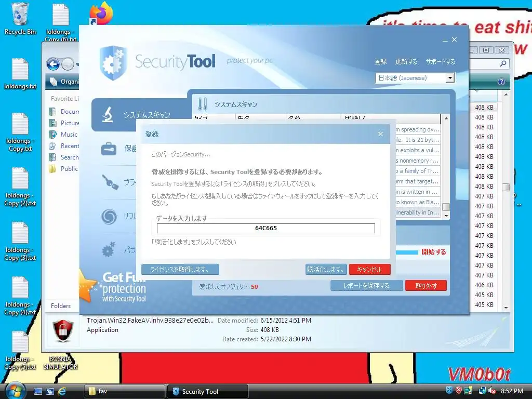Click blue Security Tool tray shield icon
The image size is (532, 399).
tap(449, 390)
